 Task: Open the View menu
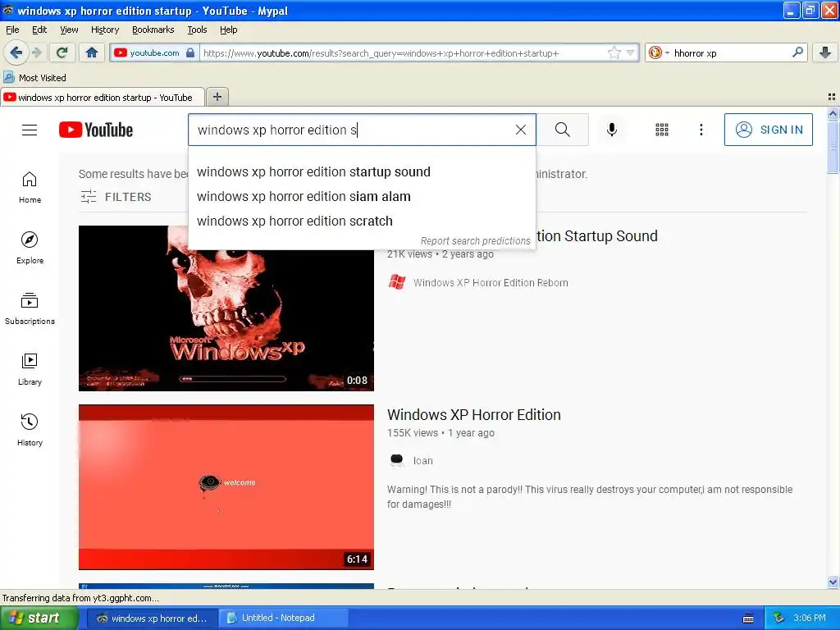coord(69,30)
